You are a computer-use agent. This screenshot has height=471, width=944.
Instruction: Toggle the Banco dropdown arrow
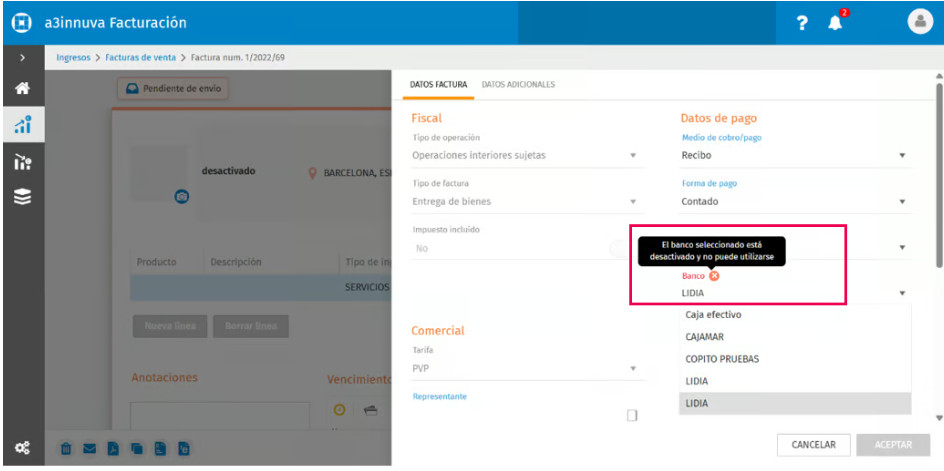902,293
